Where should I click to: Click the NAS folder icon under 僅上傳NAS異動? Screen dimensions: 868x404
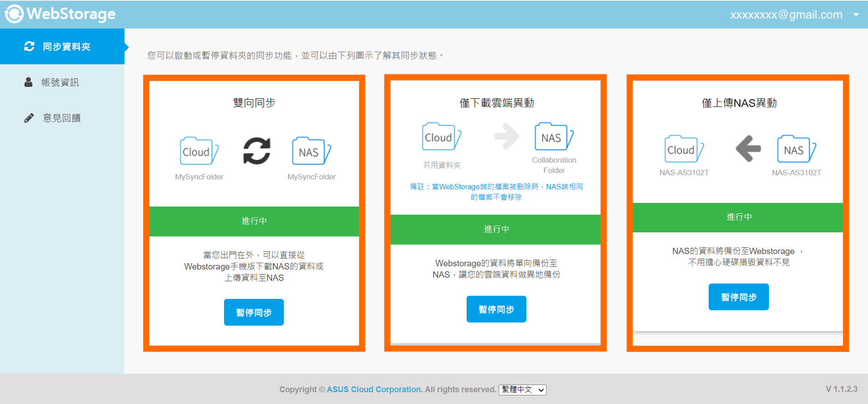click(x=796, y=149)
